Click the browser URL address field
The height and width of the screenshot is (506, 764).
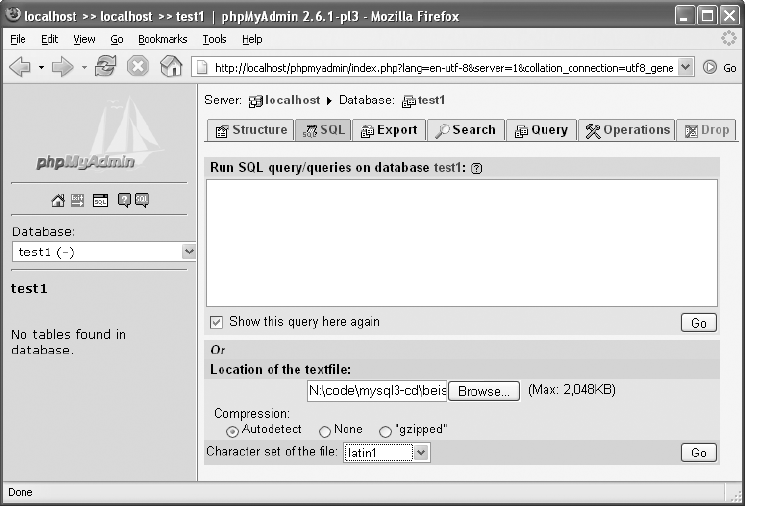point(443,67)
